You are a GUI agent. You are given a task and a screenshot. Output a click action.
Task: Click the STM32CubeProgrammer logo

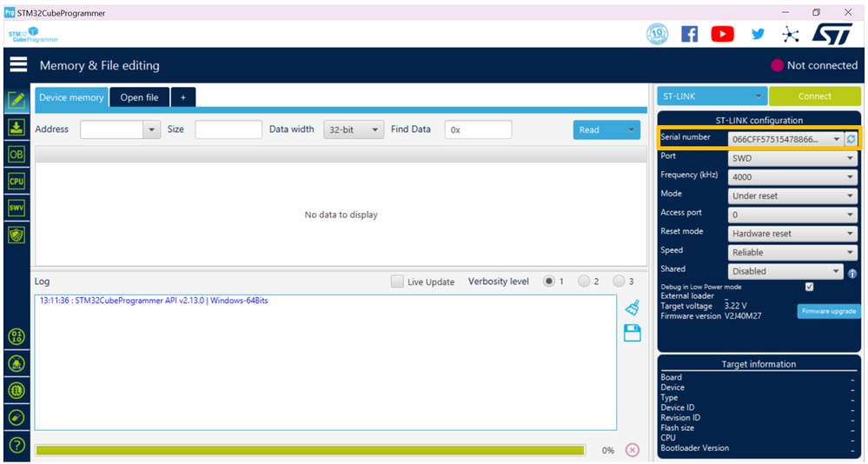[33, 35]
